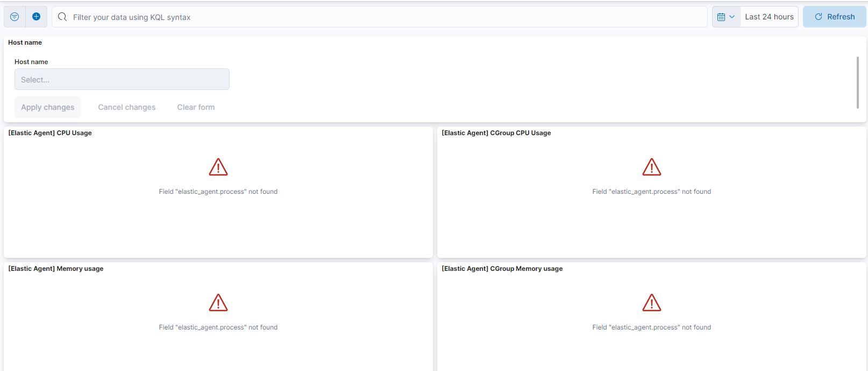Click the error message in Memory usage panel
This screenshot has width=868, height=371.
pyautogui.click(x=218, y=327)
